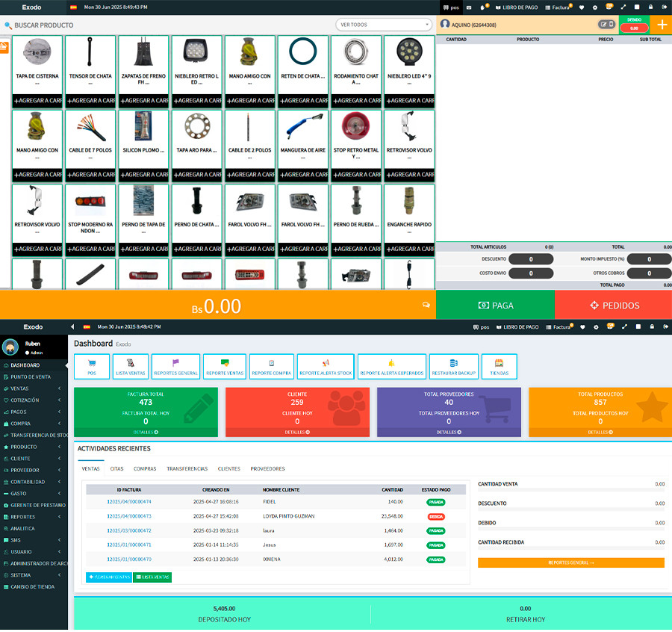
Task: Open the Restaurar Backup shortcut tile
Action: 453,366
